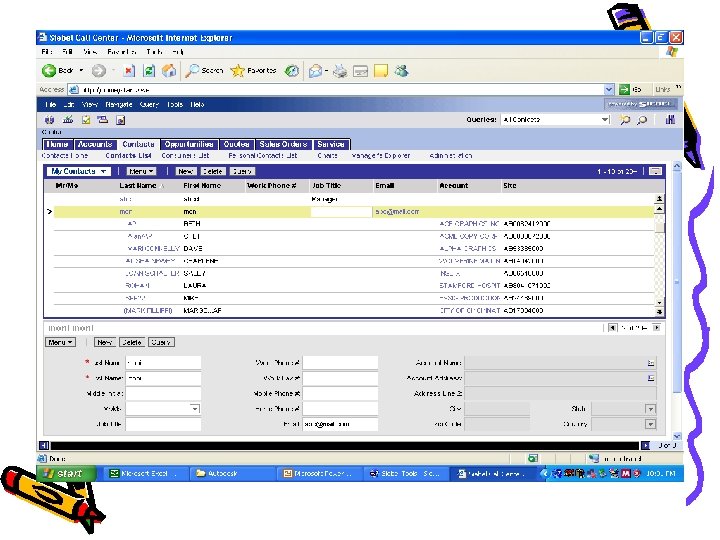The width and height of the screenshot is (720, 540).
Task: Switch to the Accounts tab
Action: point(95,144)
